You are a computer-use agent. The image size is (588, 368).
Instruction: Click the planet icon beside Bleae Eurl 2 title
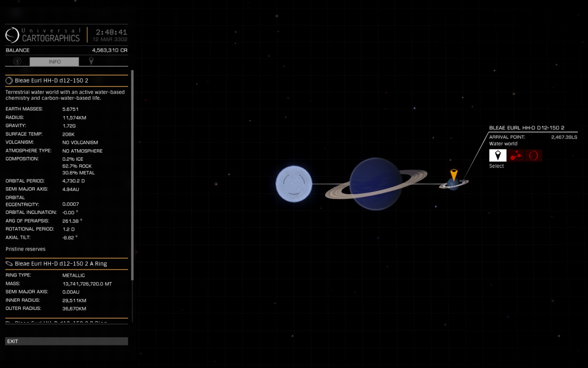click(9, 81)
